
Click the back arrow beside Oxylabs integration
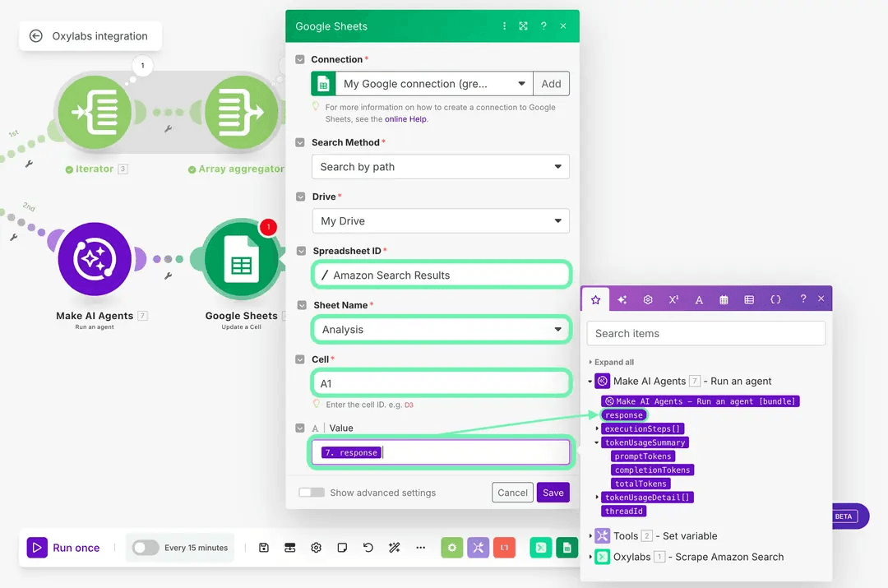[x=35, y=36]
